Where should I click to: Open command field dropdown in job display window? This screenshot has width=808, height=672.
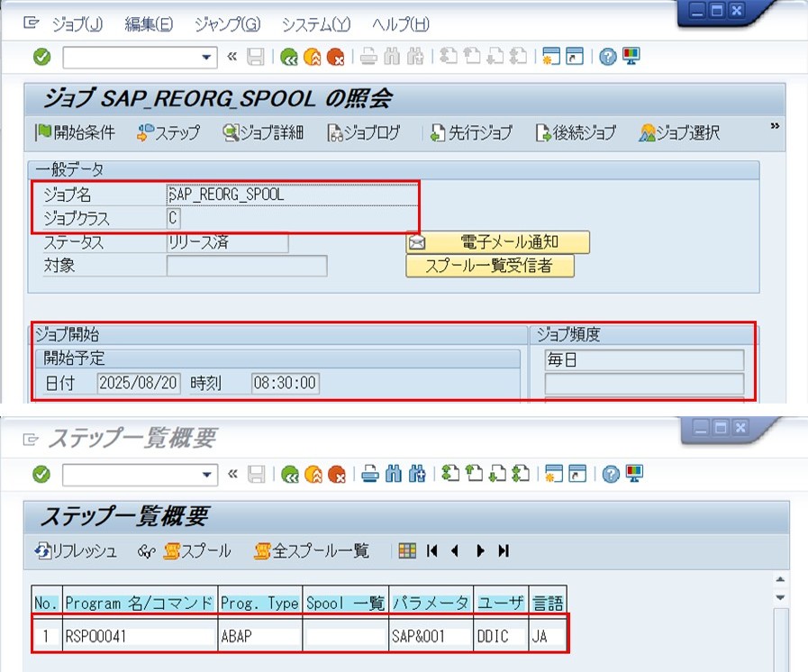[x=208, y=58]
